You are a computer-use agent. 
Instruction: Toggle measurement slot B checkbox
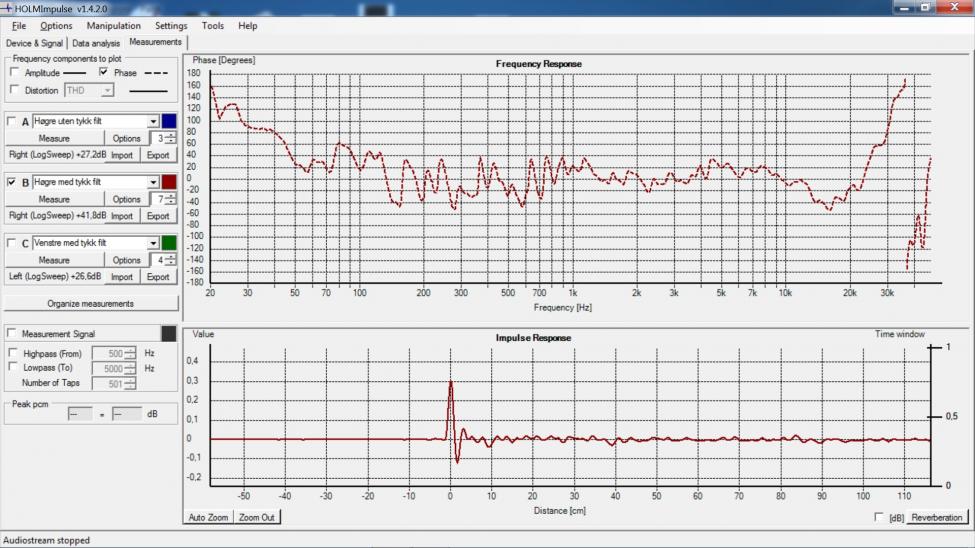tap(13, 183)
